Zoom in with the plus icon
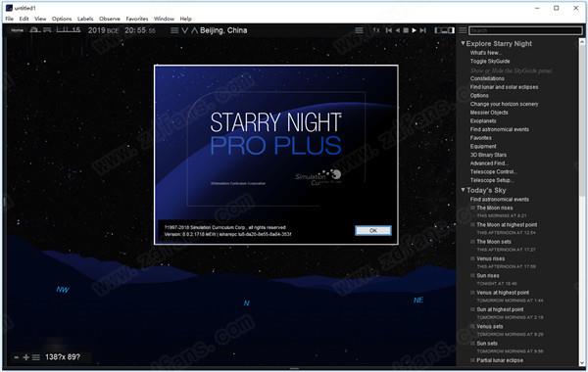Screen dimensions: 588x372 [25, 357]
